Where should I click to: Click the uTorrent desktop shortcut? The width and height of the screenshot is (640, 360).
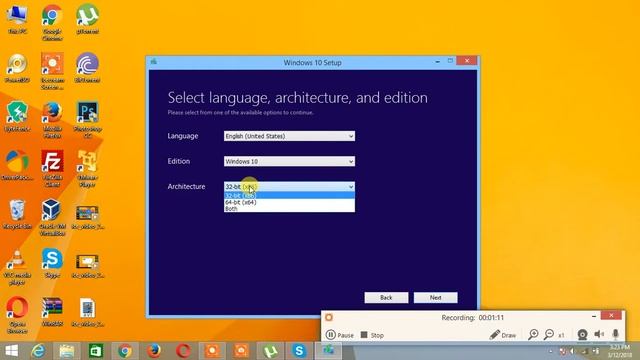87,19
